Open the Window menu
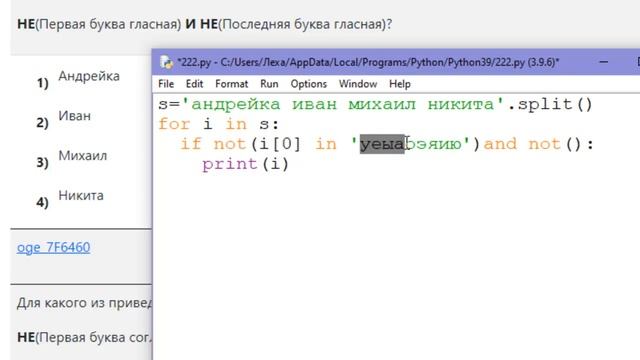640x360 pixels. pyautogui.click(x=358, y=84)
